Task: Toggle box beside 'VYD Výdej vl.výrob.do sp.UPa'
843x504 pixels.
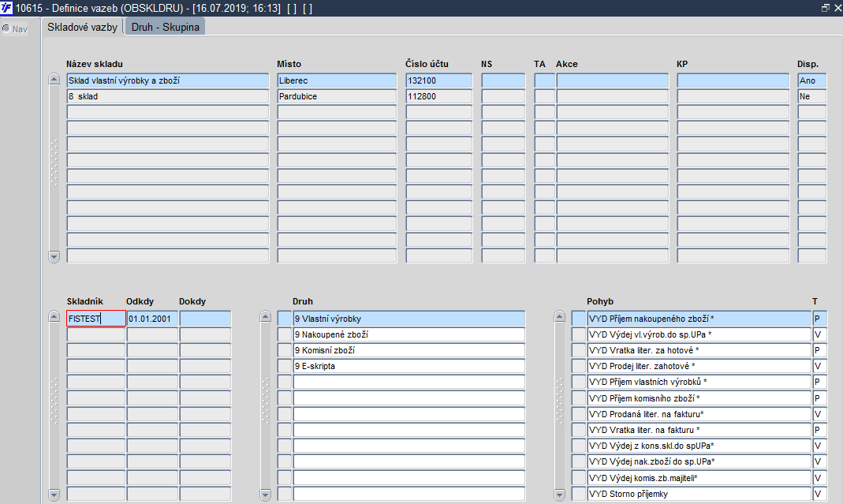Action: pos(579,334)
